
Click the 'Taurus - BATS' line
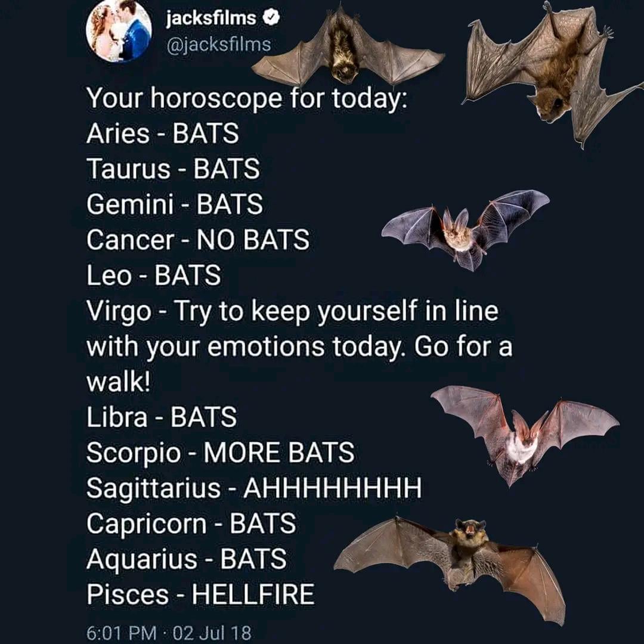tap(173, 169)
